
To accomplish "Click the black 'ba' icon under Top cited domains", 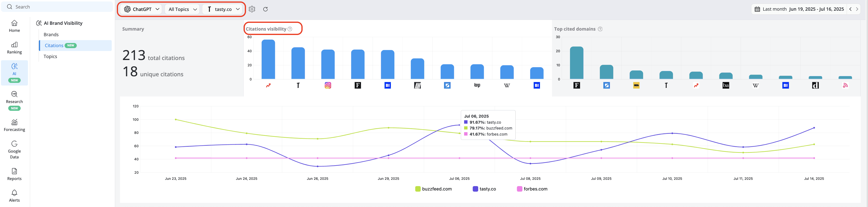I will pyautogui.click(x=726, y=85).
